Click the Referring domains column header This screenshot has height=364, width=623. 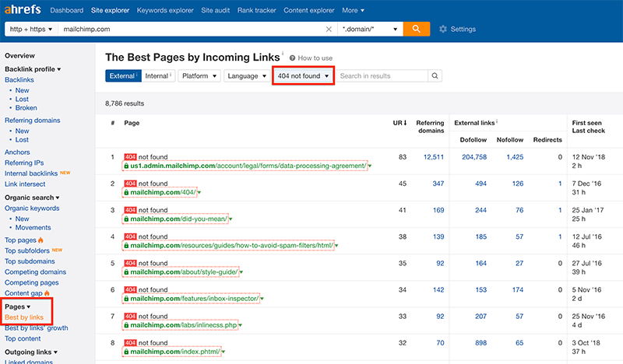click(430, 127)
